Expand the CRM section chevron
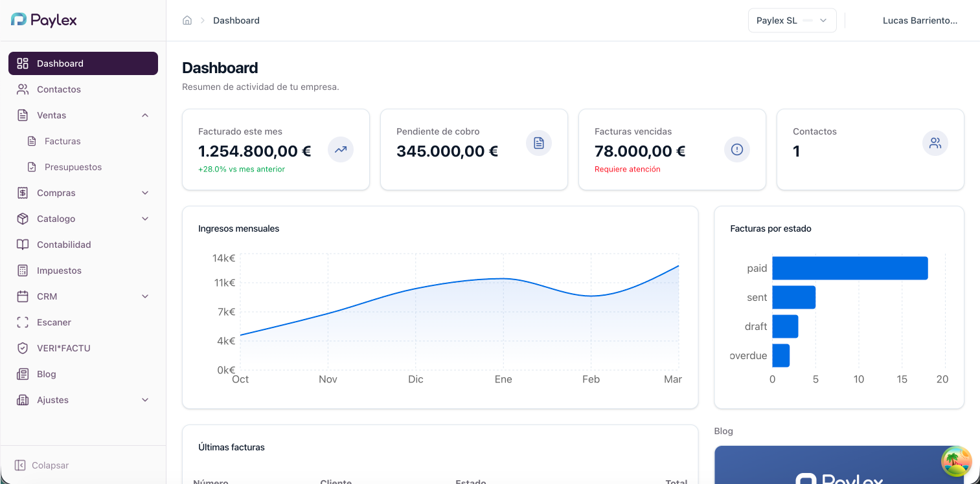This screenshot has width=980, height=484. [x=144, y=296]
